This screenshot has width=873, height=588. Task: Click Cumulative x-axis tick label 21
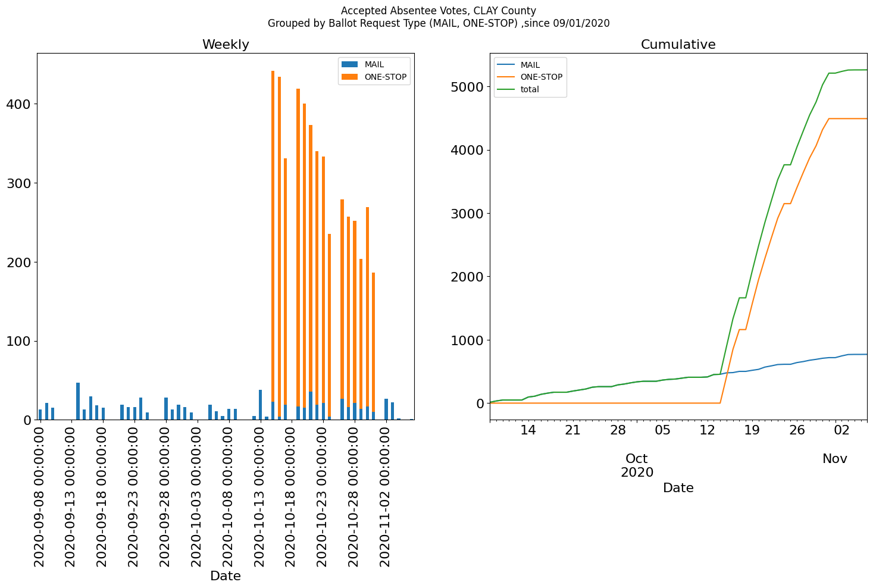[x=572, y=430]
